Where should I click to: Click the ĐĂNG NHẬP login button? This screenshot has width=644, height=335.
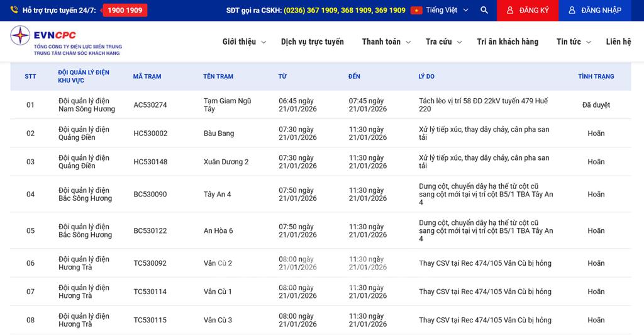coord(594,11)
